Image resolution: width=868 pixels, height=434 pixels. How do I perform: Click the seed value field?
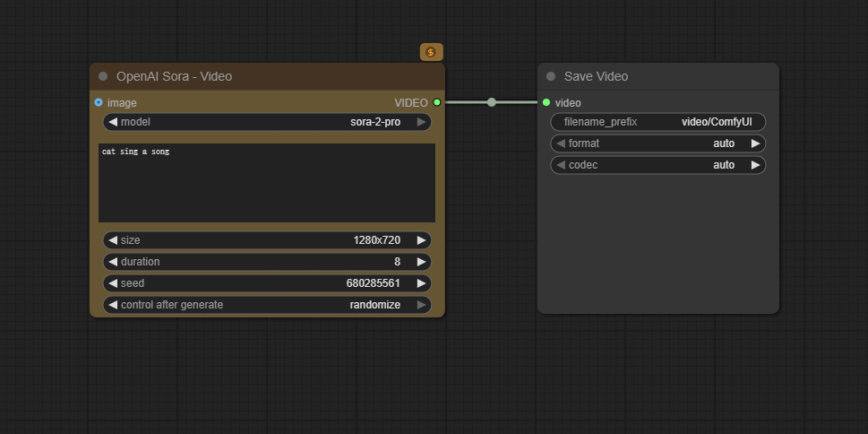[269, 283]
